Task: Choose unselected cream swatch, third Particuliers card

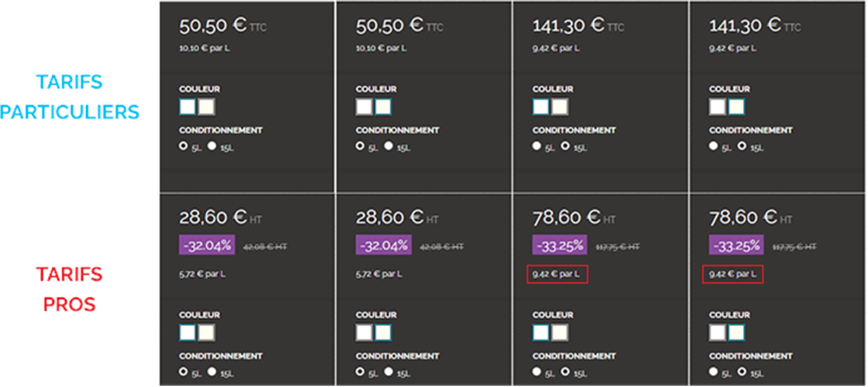Action: click(x=560, y=107)
